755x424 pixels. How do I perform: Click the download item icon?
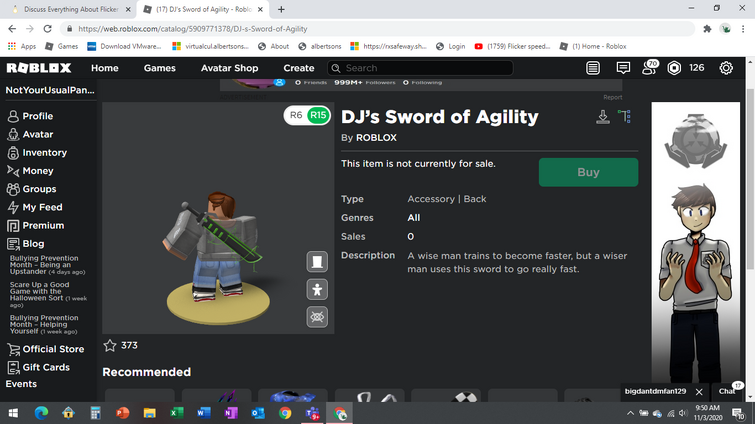[x=602, y=116]
